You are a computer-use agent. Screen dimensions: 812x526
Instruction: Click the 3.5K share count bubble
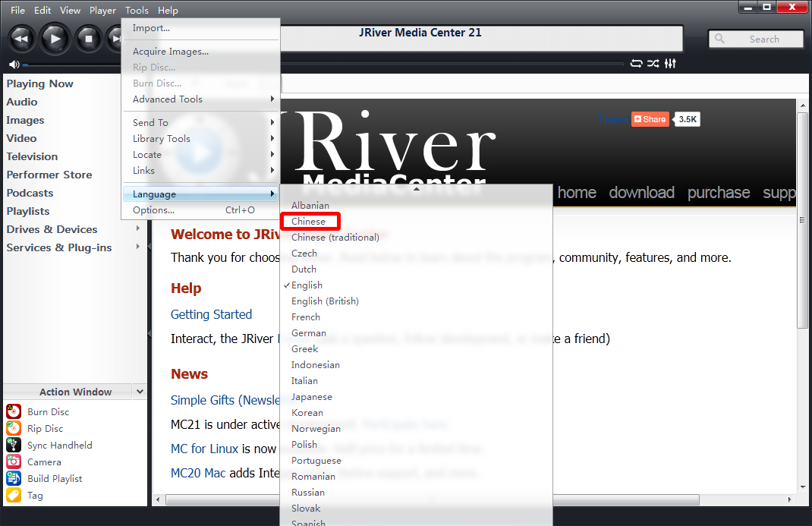point(688,119)
